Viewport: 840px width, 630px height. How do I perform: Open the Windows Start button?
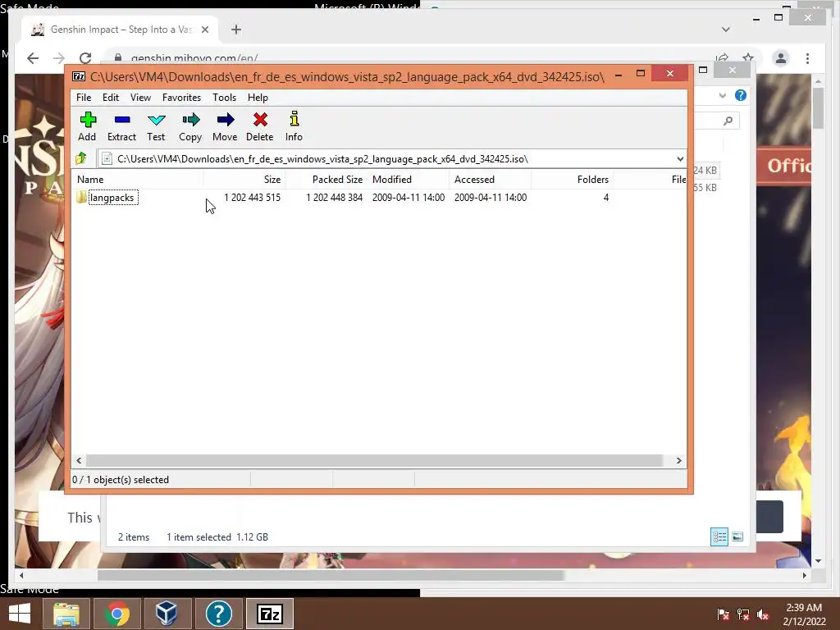(20, 614)
